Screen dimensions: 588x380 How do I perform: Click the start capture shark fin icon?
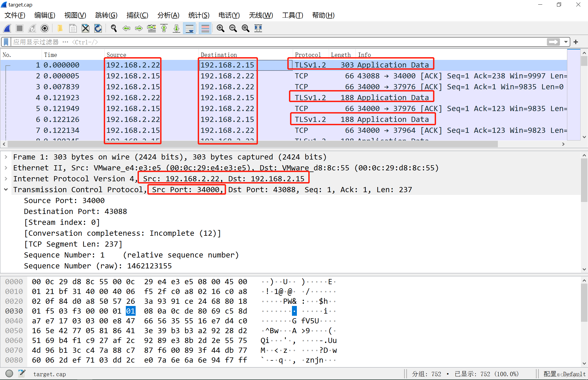pos(7,28)
